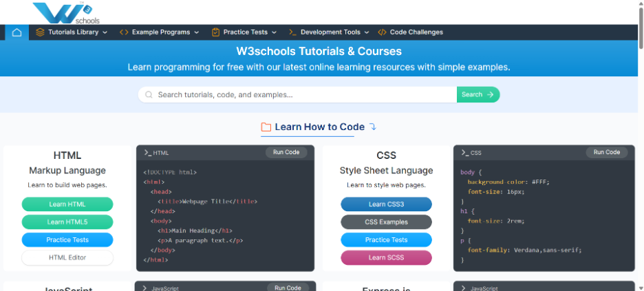Click the folder icon beside Learn How to Code

(266, 127)
